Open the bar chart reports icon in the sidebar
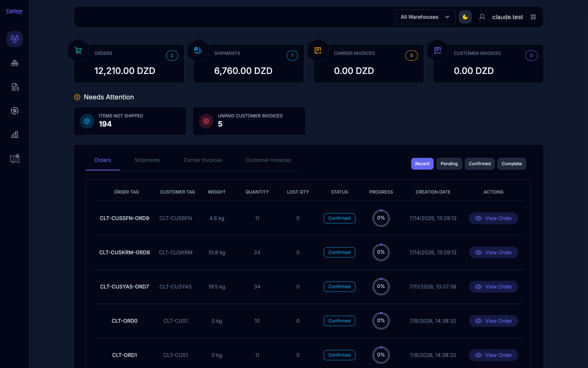 tap(15, 135)
